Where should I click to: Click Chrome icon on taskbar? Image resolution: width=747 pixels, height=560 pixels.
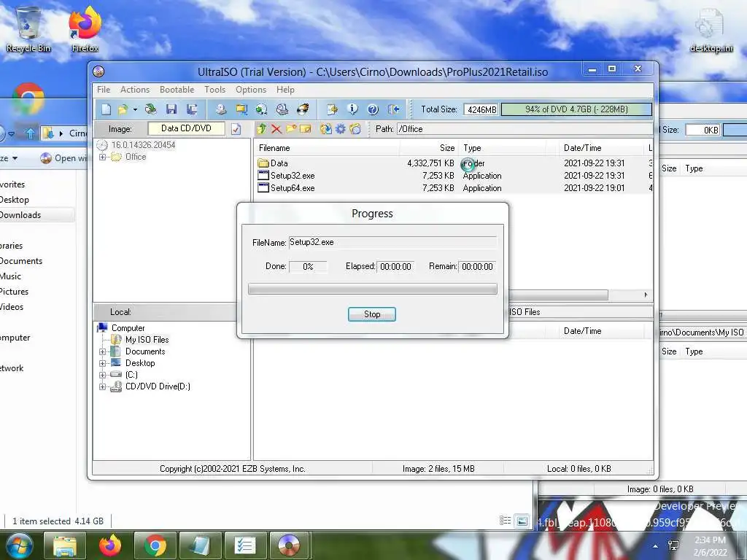pos(155,545)
